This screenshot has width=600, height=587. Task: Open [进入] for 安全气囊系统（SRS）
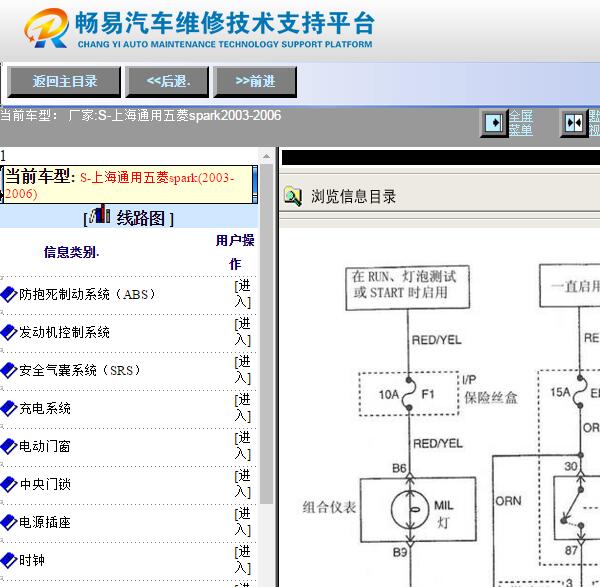pyautogui.click(x=243, y=370)
